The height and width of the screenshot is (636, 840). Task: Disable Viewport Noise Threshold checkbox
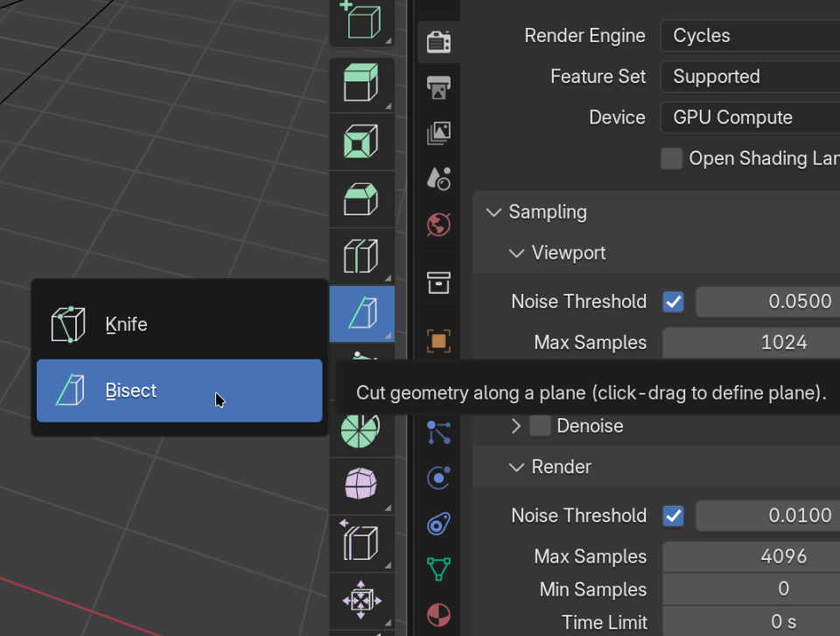pos(673,302)
